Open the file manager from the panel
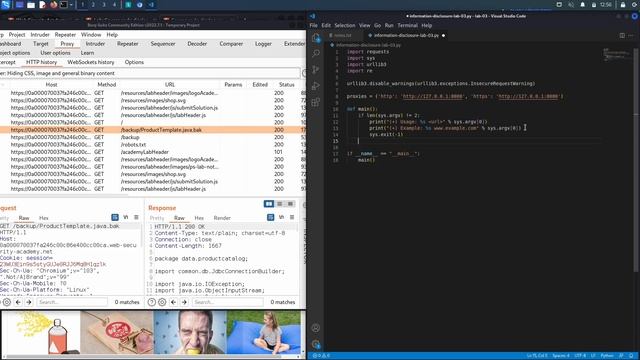The width and height of the screenshot is (640, 360). click(x=31, y=5)
